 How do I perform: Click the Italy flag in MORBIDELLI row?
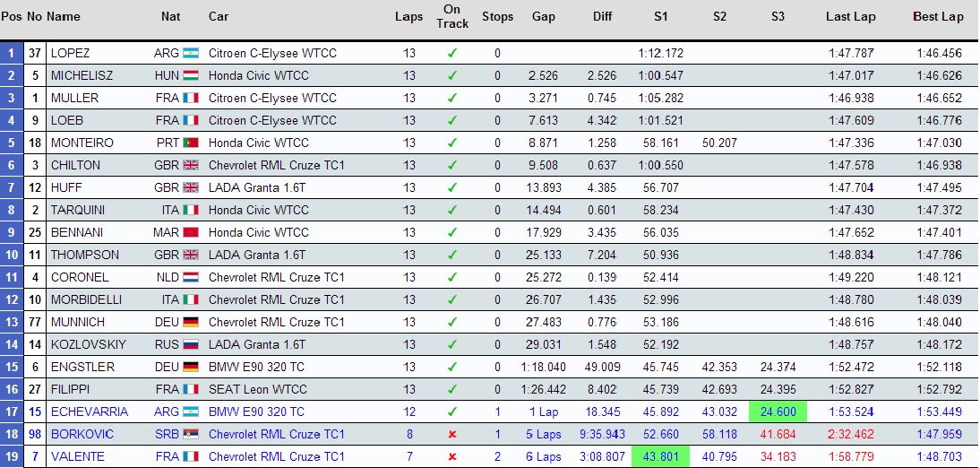(191, 300)
